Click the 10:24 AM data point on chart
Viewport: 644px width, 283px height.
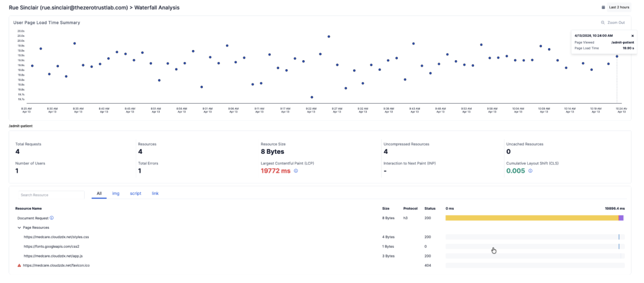pyautogui.click(x=617, y=57)
